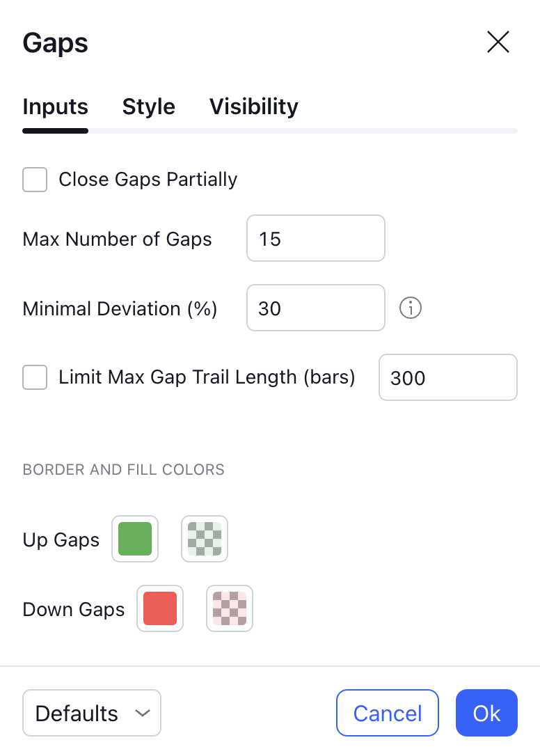Confirm settings with Ok button

click(486, 713)
